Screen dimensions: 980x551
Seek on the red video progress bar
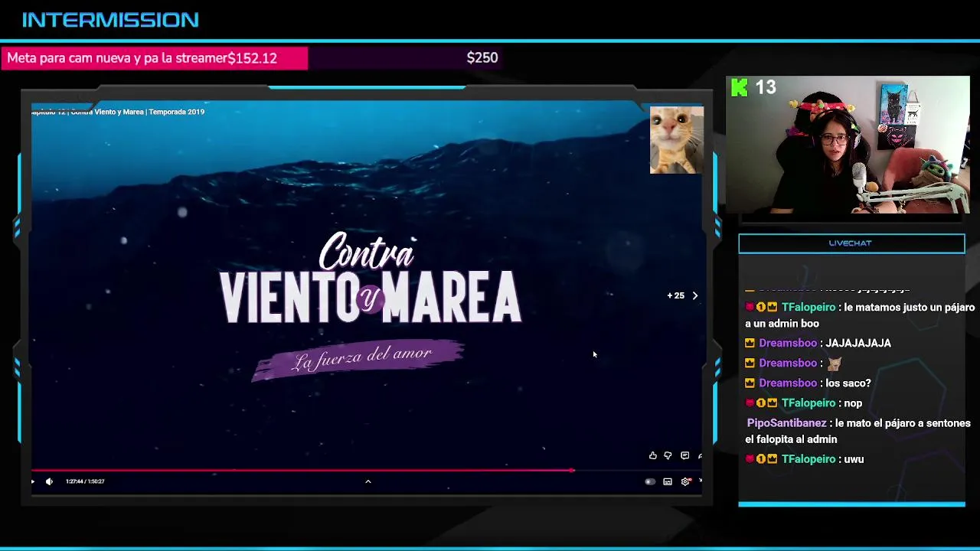point(302,470)
